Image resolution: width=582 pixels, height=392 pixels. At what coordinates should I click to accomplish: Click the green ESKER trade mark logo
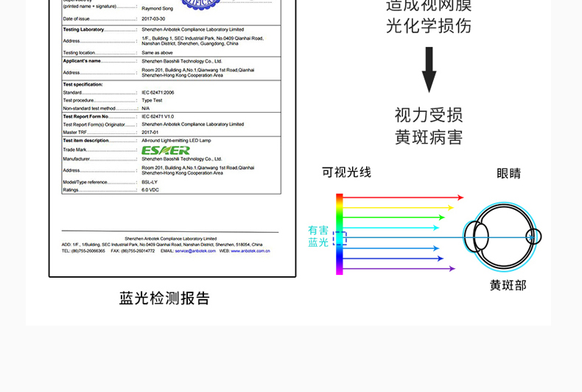(x=165, y=150)
